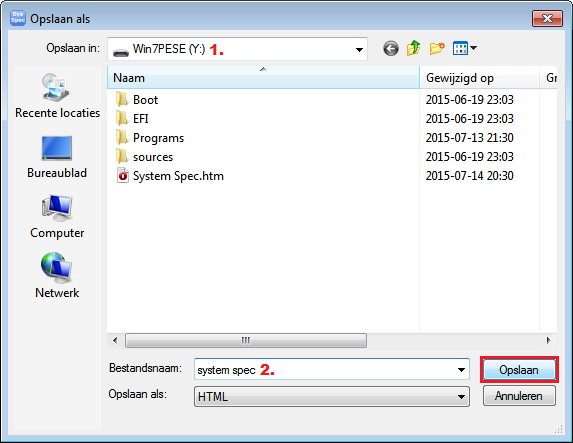This screenshot has width=573, height=443.
Task: Expand the Opslaan in drive dropdown
Action: 359,49
